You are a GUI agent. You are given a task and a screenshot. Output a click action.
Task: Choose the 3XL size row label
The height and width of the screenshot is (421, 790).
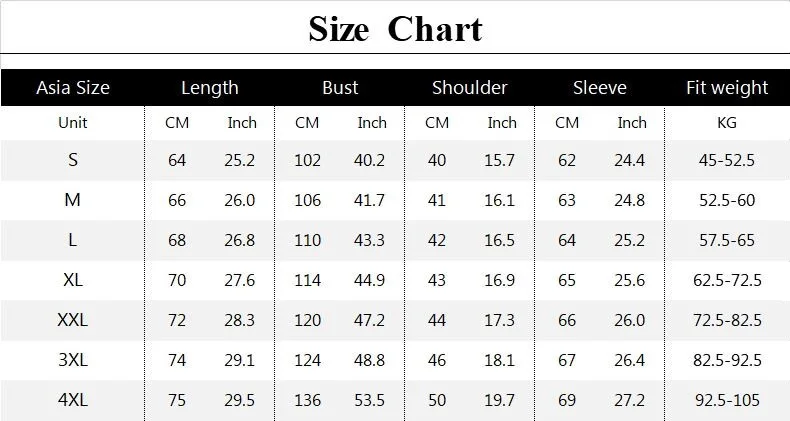(x=73, y=360)
